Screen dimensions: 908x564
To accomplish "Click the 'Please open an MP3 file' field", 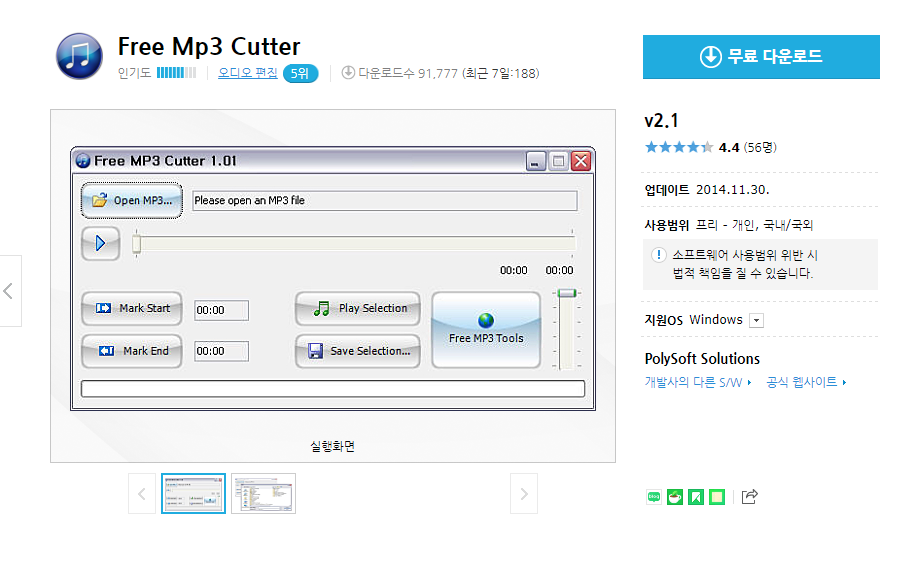I will pos(385,200).
